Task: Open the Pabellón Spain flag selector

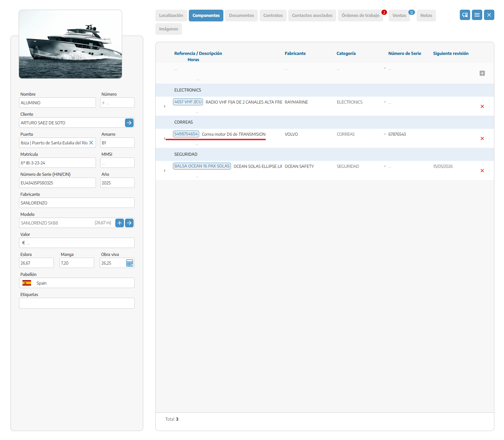Action: pos(77,283)
